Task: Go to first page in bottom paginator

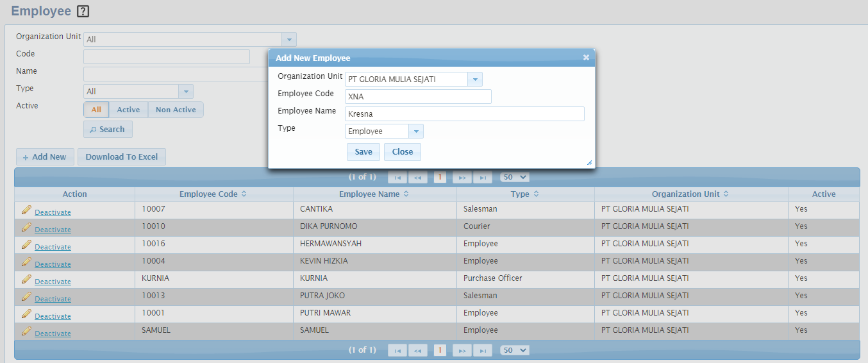Action: point(397,350)
